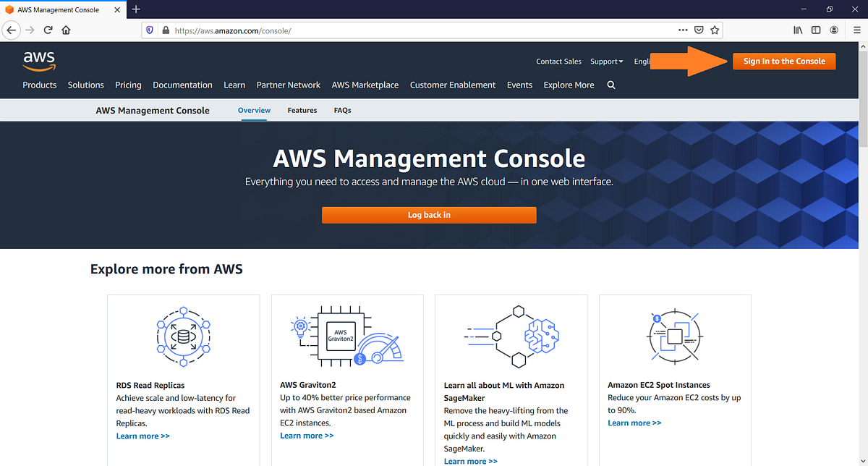Open AWS Marketplace in the nav
Image resolution: width=868 pixels, height=466 pixels.
click(x=365, y=85)
